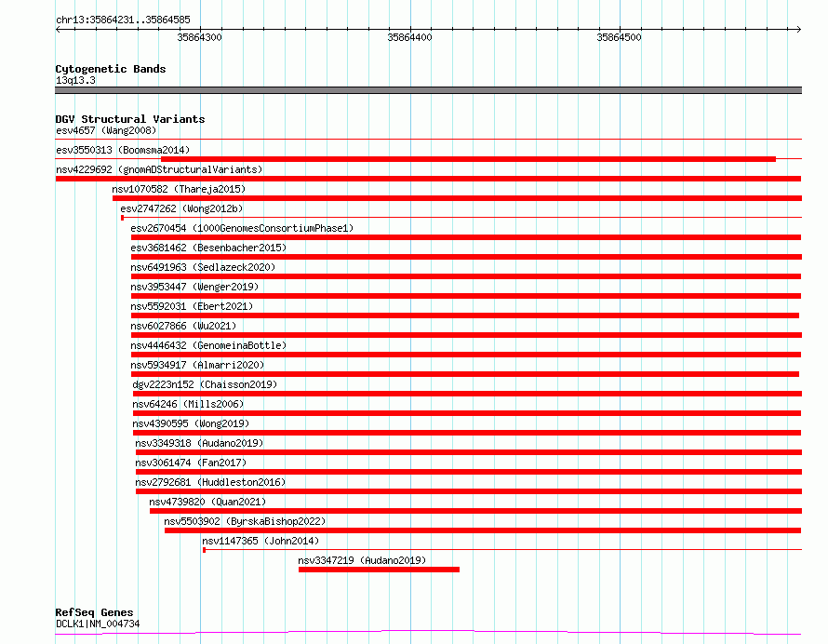Viewport: 828px width, 644px height.
Task: Click the 35864400 ruler position label
Action: pyautogui.click(x=409, y=37)
